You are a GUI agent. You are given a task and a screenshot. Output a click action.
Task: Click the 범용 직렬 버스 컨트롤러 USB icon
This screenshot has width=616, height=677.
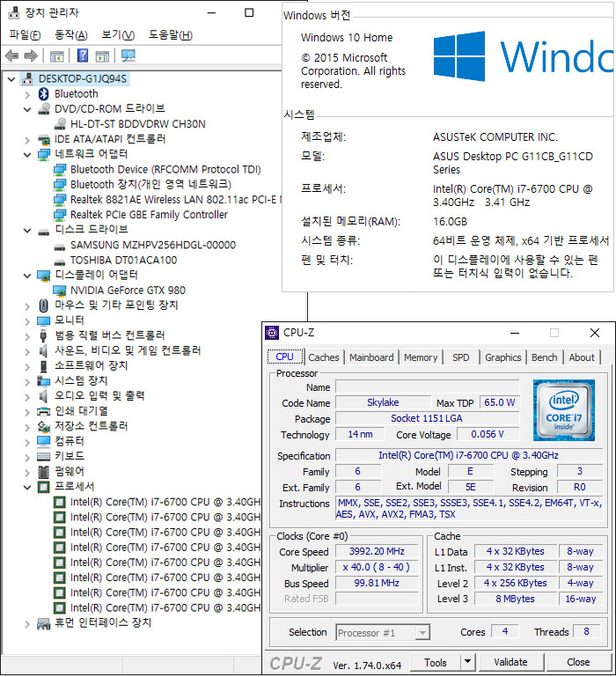(x=44, y=336)
